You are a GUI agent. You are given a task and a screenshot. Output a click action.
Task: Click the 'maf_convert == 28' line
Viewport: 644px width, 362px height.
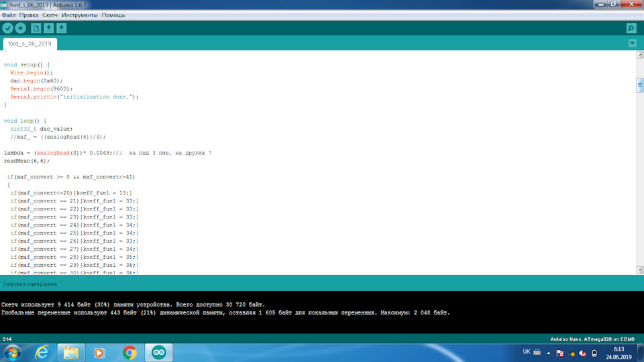[x=74, y=257]
